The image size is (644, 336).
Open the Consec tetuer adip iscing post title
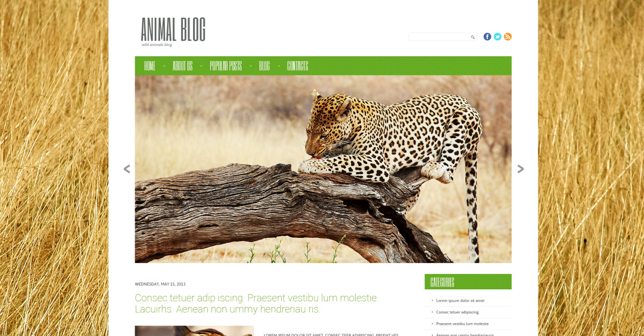pos(257,303)
